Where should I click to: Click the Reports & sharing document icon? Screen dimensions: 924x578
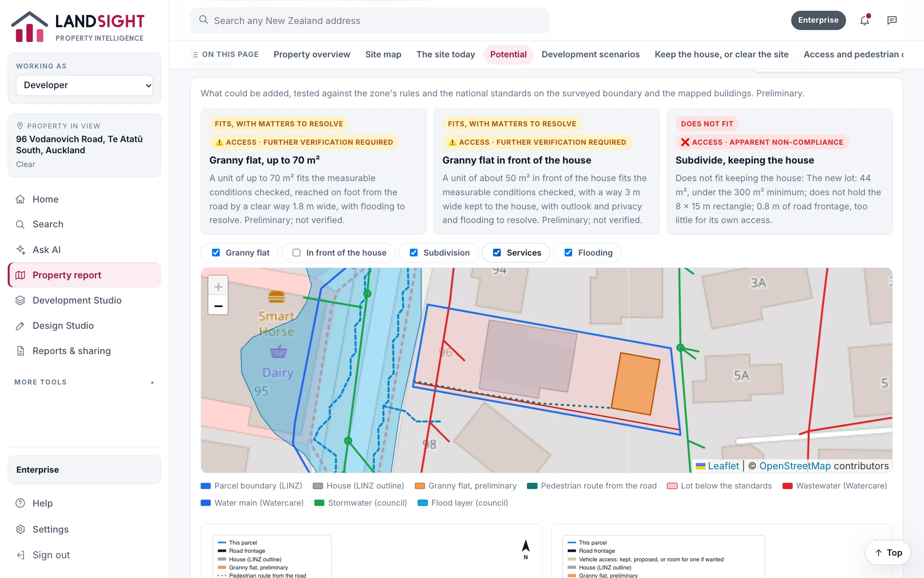[20, 351]
